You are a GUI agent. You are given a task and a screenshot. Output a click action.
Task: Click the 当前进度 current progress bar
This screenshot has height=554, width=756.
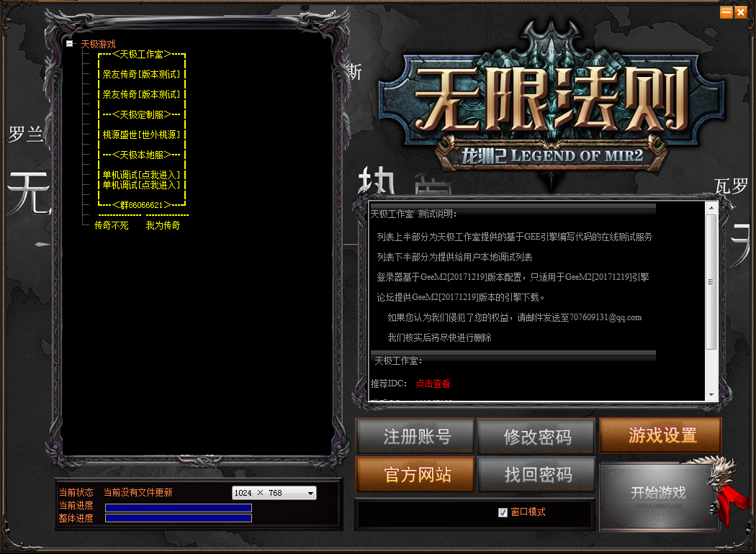point(179,508)
